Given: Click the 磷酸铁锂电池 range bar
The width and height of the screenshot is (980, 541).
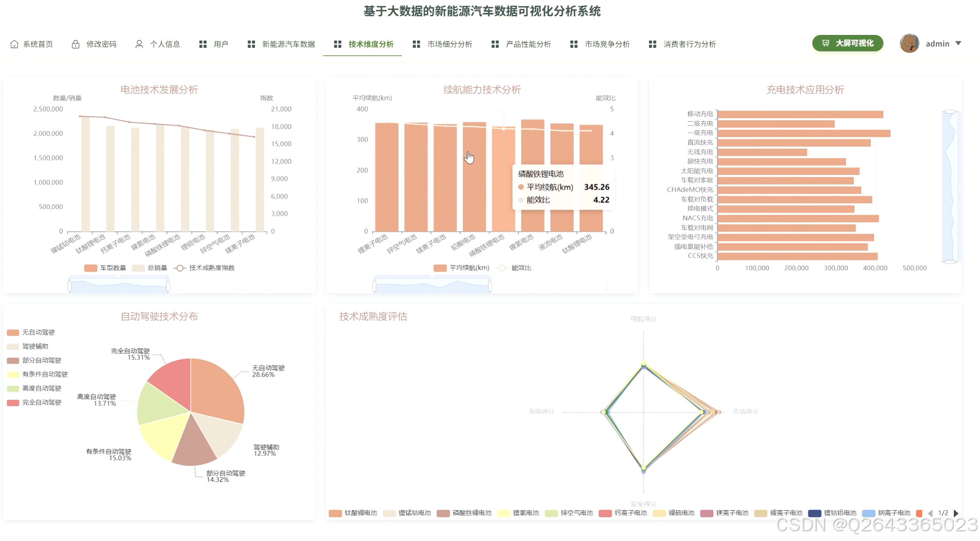Looking at the screenshot, I should pyautogui.click(x=503, y=179).
